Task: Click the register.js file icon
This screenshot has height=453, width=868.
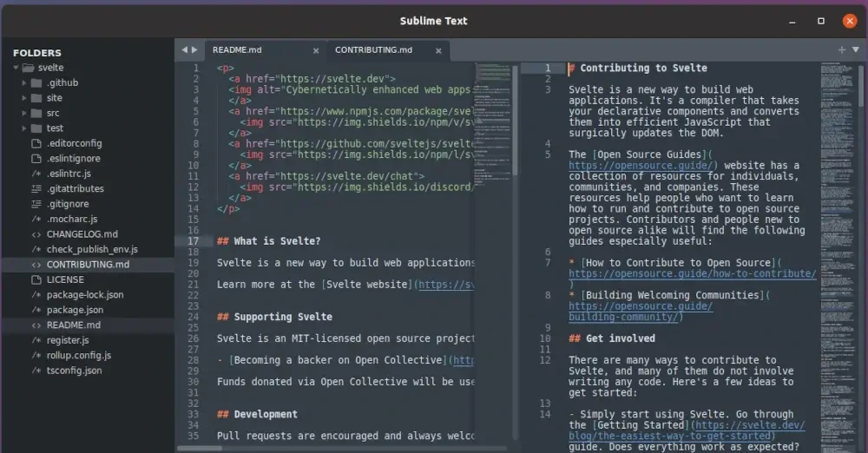Action: coord(36,340)
